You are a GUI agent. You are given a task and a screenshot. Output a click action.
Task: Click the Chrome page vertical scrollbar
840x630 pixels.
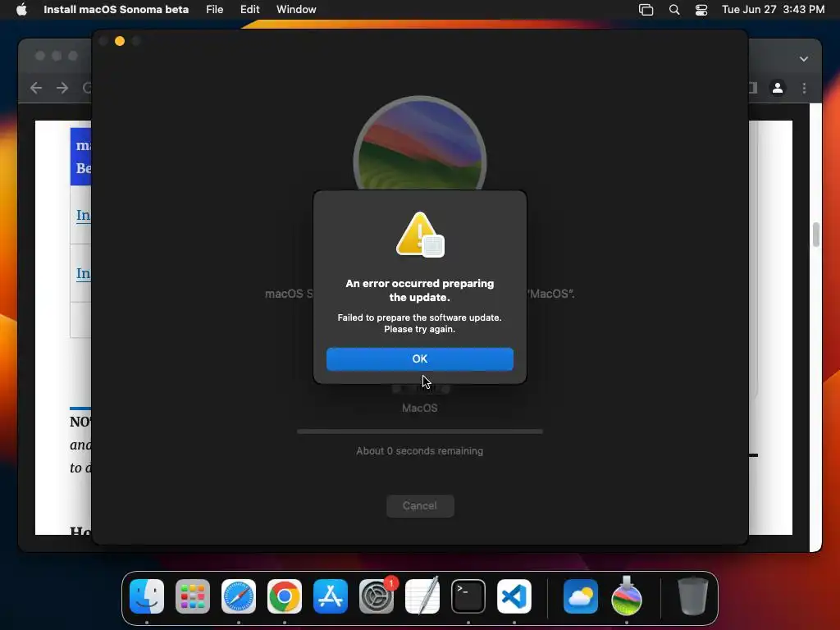coord(816,235)
